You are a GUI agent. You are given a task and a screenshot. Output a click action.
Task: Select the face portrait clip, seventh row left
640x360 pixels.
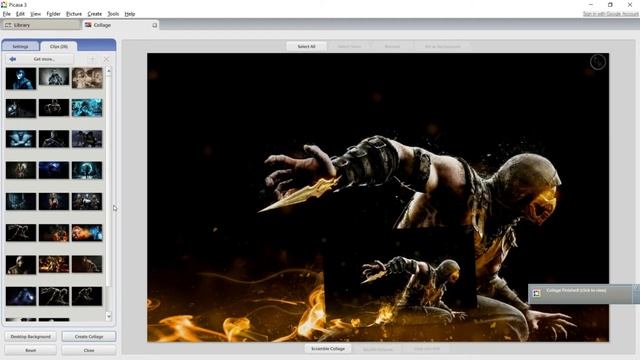21,264
